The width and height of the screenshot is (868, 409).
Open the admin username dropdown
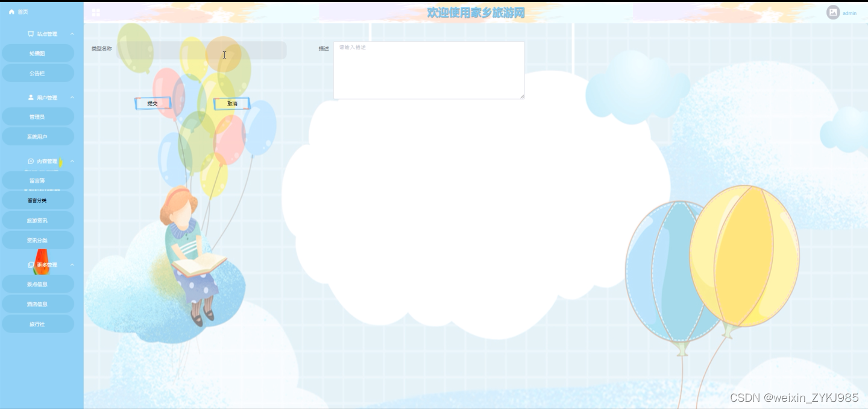[x=849, y=13]
